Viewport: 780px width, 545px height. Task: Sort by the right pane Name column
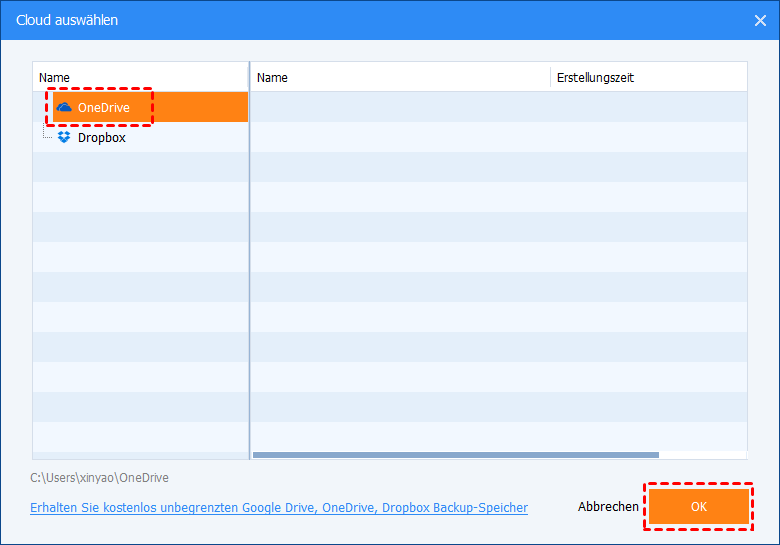[400, 78]
